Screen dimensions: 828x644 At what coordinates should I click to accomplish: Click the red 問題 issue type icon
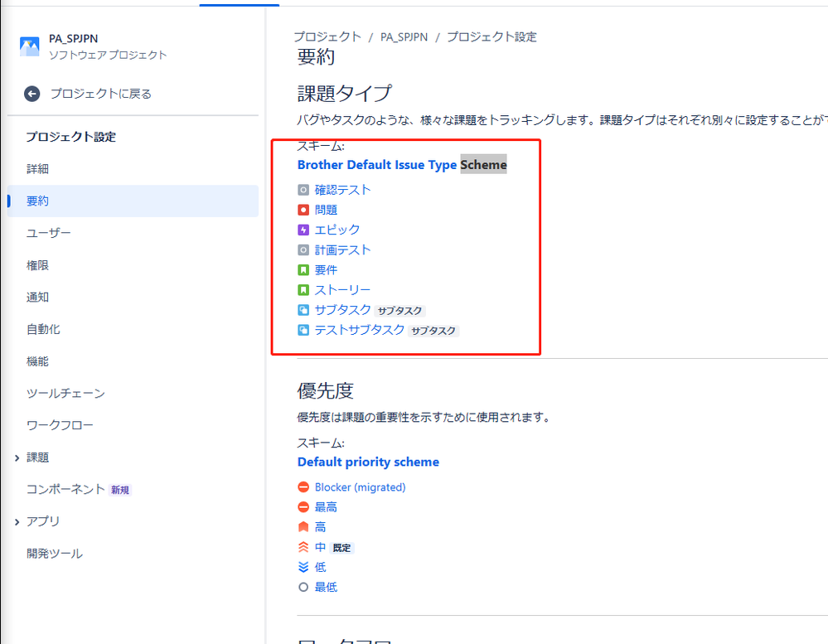click(303, 210)
